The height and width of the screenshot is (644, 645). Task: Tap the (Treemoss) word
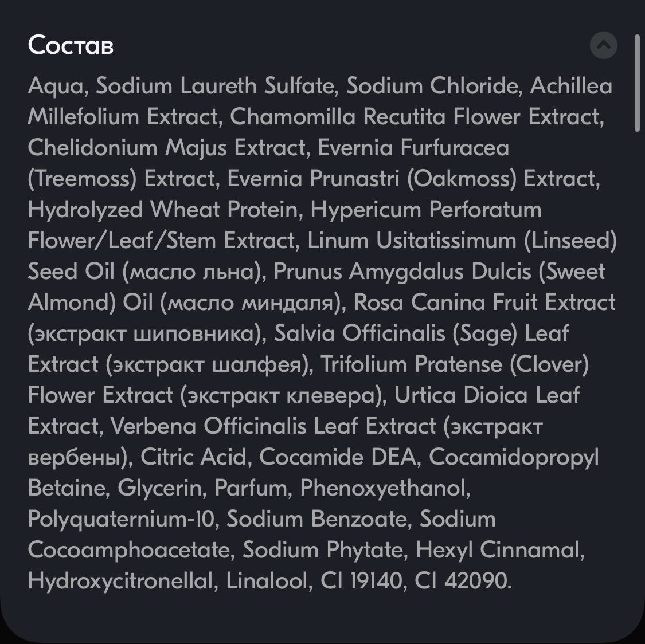[x=82, y=179]
